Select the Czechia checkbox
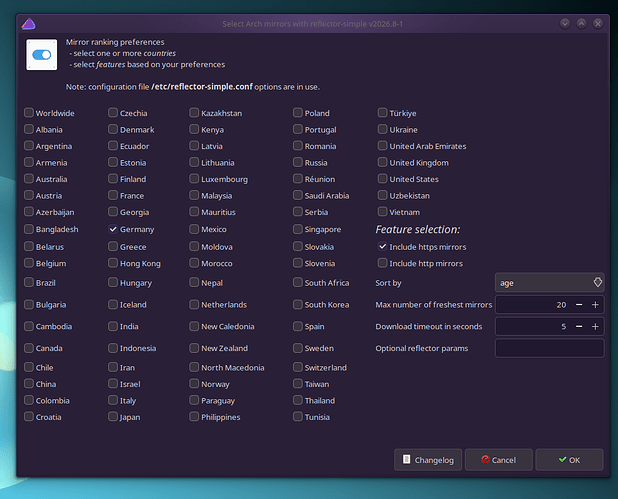The width and height of the screenshot is (618, 499). click(x=113, y=113)
